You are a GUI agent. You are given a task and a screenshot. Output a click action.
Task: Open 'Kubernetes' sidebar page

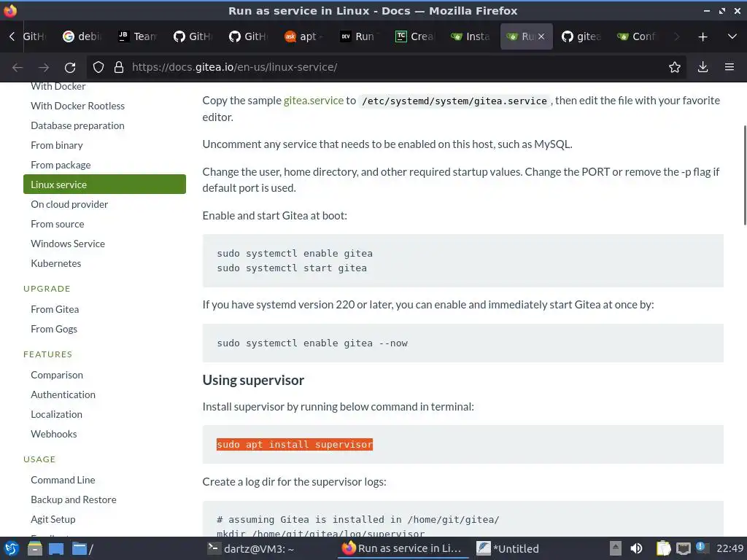tap(55, 263)
